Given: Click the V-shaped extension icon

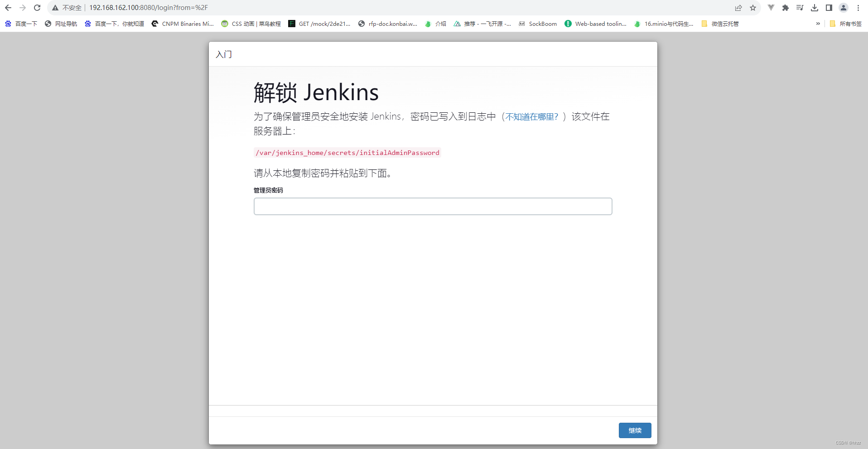Looking at the screenshot, I should [x=771, y=8].
